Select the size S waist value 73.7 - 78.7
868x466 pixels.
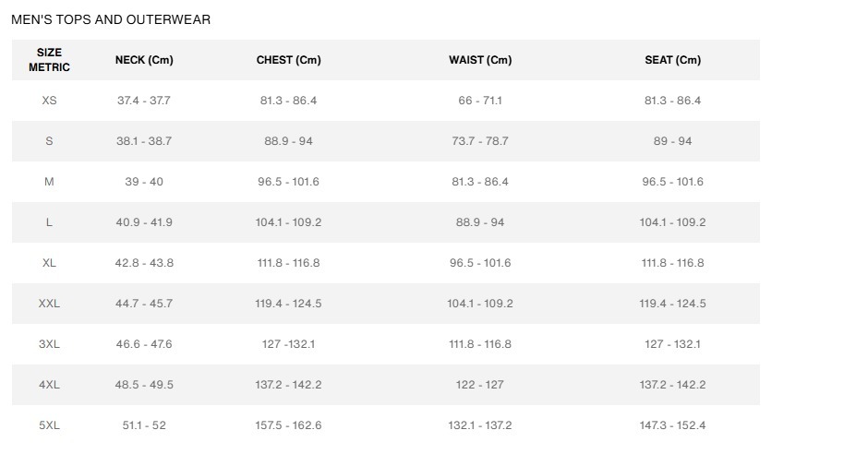pyautogui.click(x=480, y=141)
